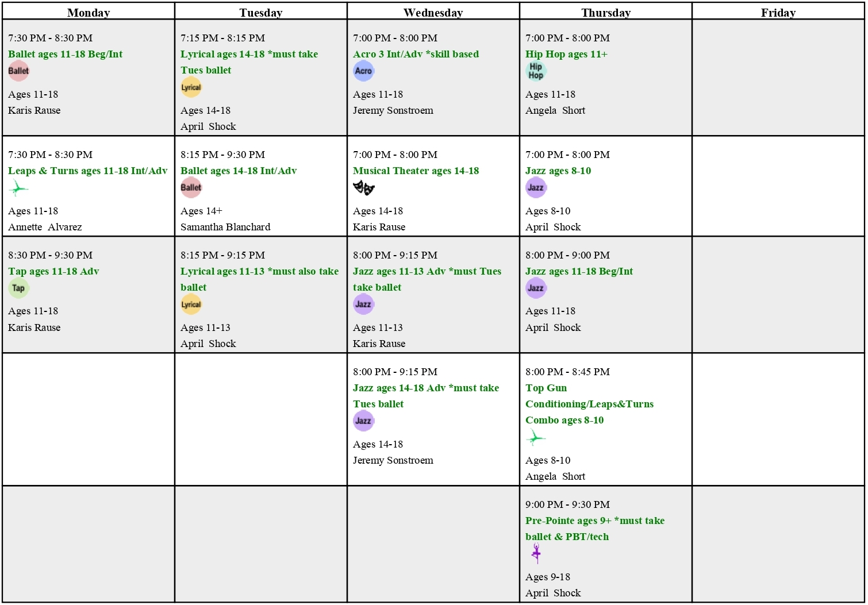Click the green leaping figure under Leaps & Turns
The image size is (868, 605).
(18, 187)
